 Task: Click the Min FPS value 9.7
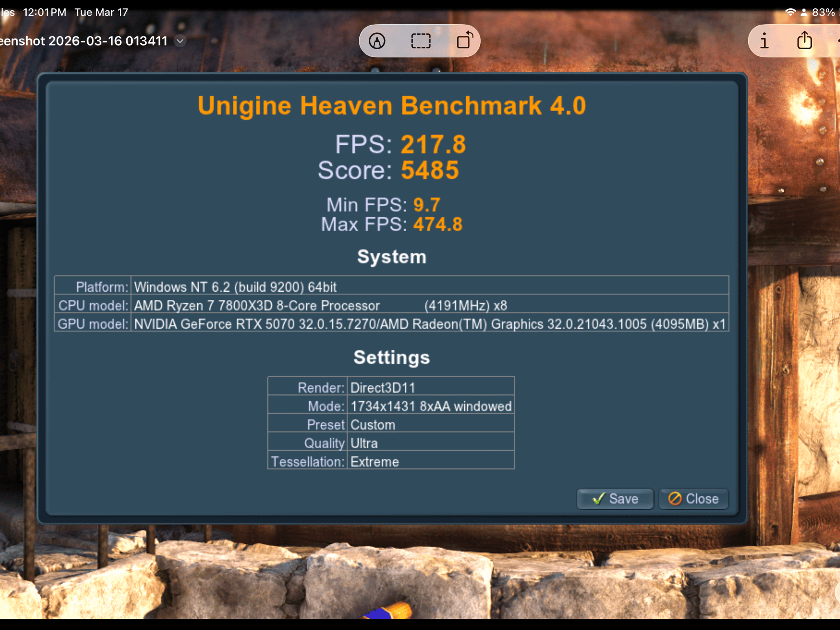tap(427, 205)
